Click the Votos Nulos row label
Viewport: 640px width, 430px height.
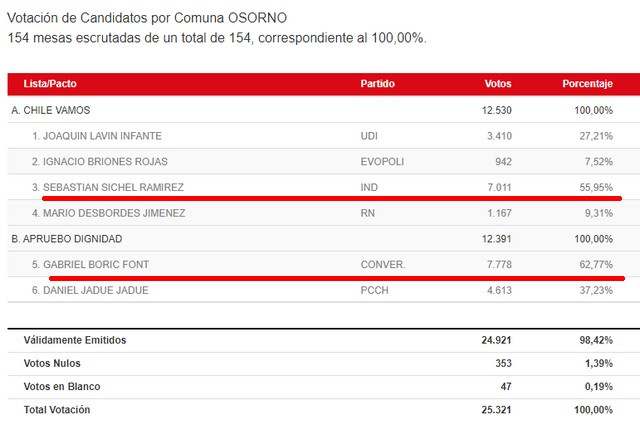coord(52,364)
